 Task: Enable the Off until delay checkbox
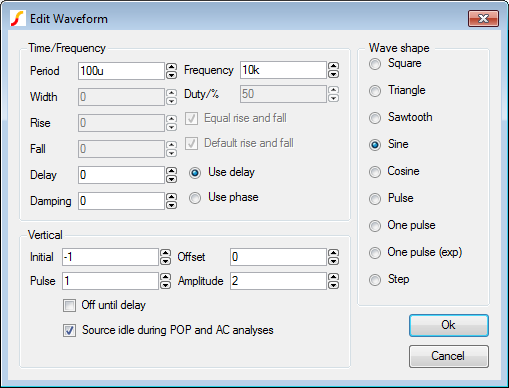tap(69, 305)
